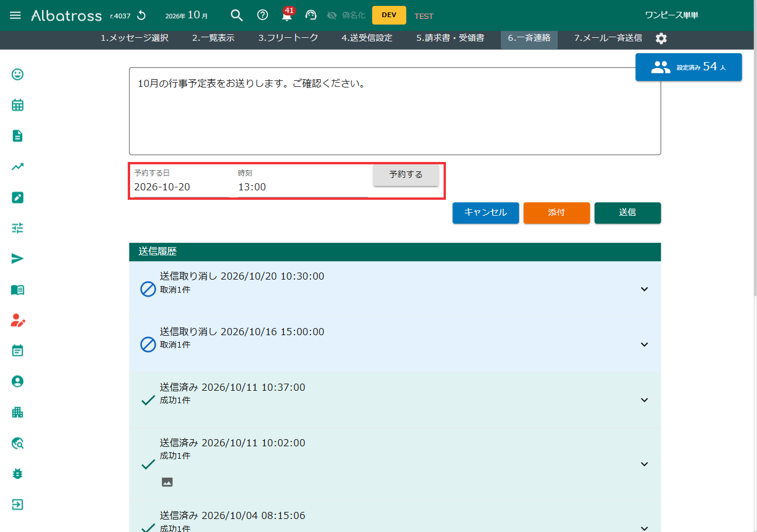Open the account circle sidebar icon
This screenshot has width=757, height=532.
(18, 382)
